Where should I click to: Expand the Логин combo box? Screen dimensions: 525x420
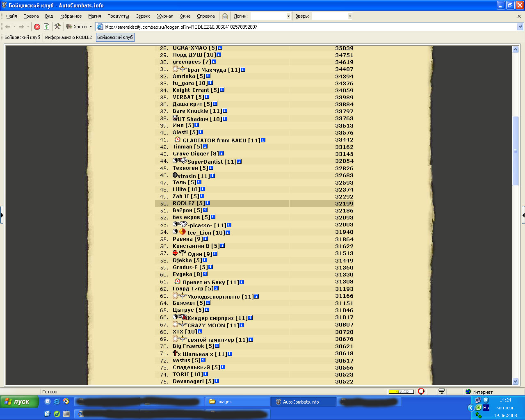tap(288, 16)
